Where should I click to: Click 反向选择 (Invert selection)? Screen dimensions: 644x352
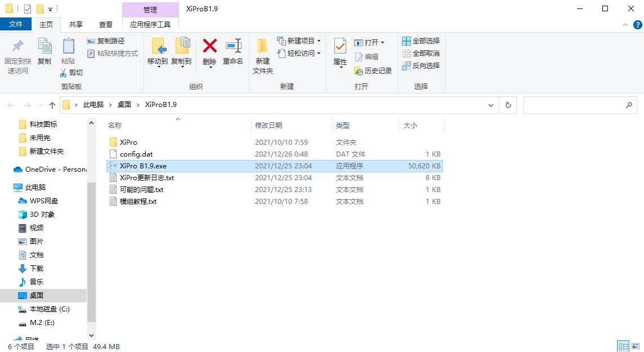click(x=421, y=66)
